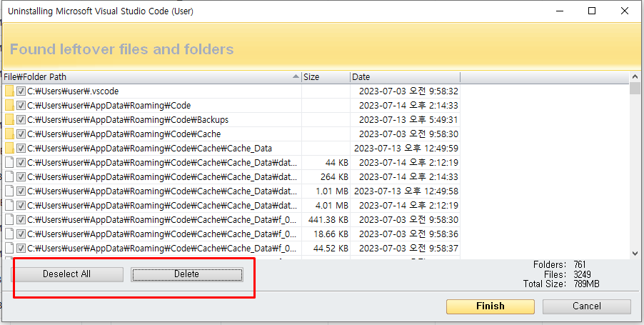Select the path text ending with Code\Cache
Viewport: 644px width, 325px height.
124,134
